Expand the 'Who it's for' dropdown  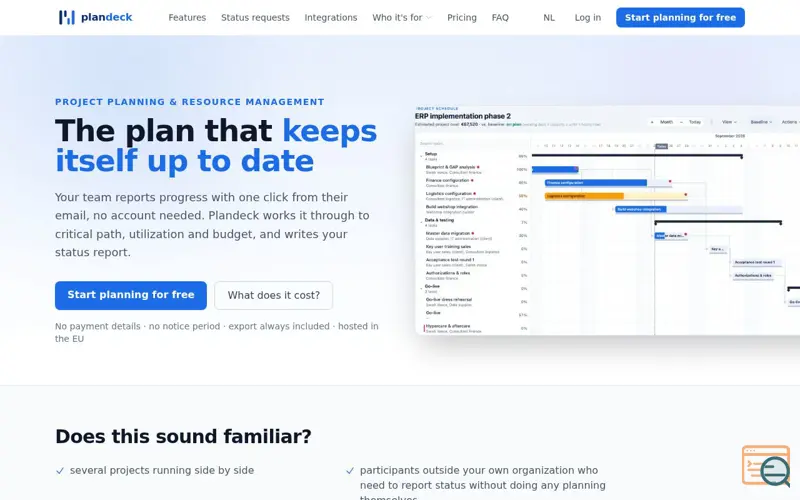tap(402, 17)
